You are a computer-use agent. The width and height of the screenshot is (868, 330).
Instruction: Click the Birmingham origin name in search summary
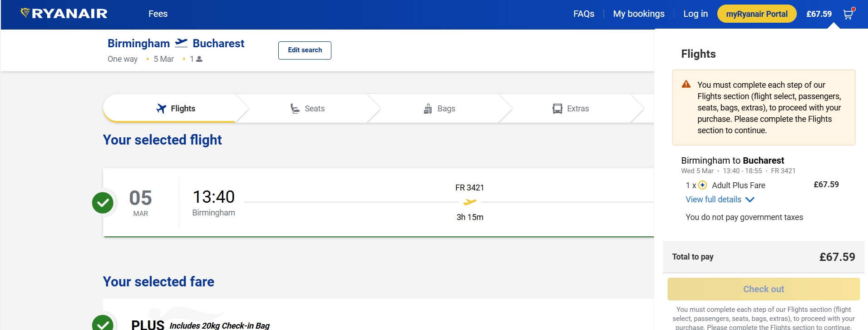[138, 43]
